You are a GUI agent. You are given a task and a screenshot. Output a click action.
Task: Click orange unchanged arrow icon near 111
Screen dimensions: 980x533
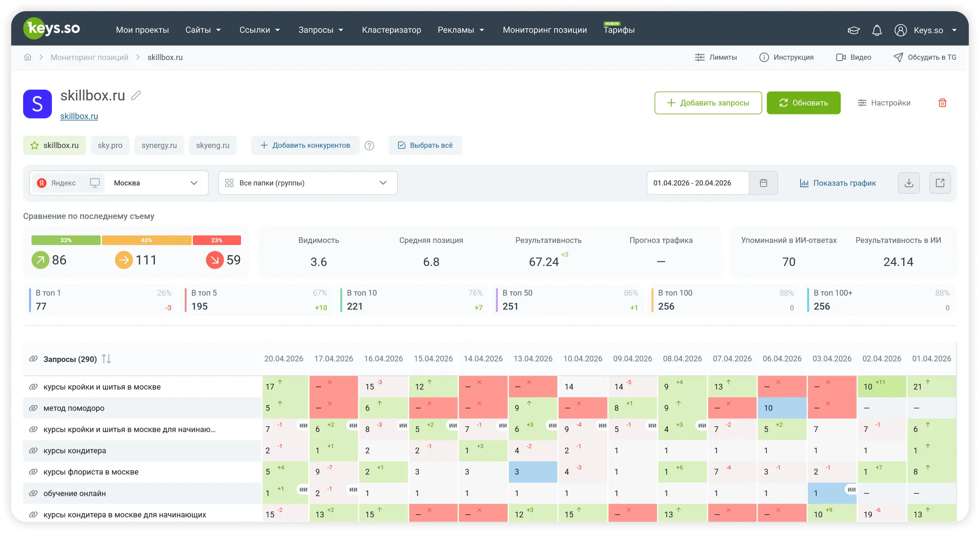tap(124, 260)
